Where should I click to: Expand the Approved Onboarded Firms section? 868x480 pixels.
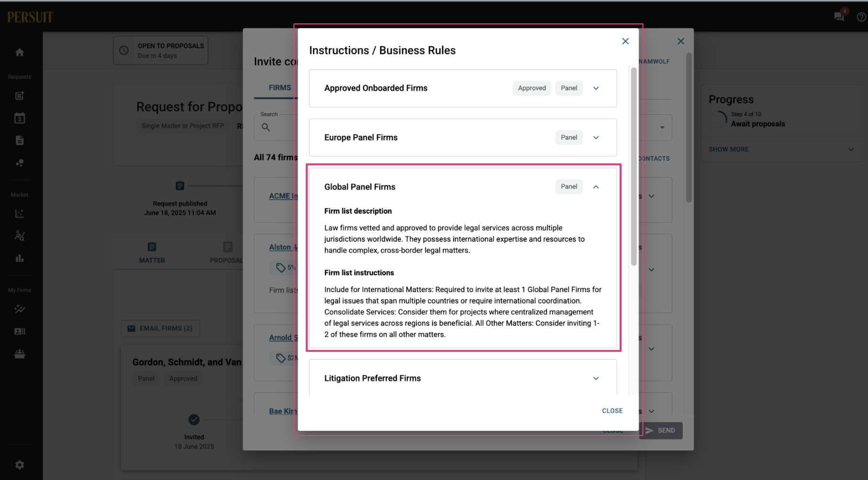pos(596,88)
